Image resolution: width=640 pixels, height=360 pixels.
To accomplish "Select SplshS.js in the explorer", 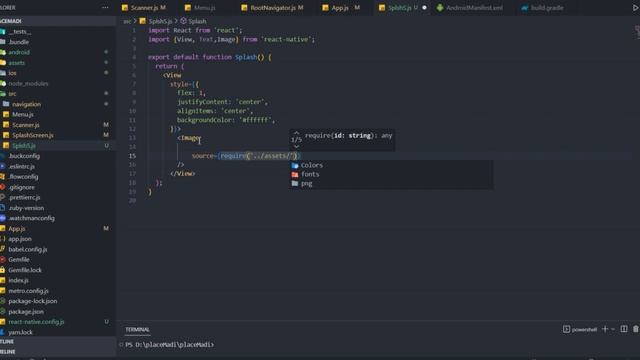I will [23, 145].
